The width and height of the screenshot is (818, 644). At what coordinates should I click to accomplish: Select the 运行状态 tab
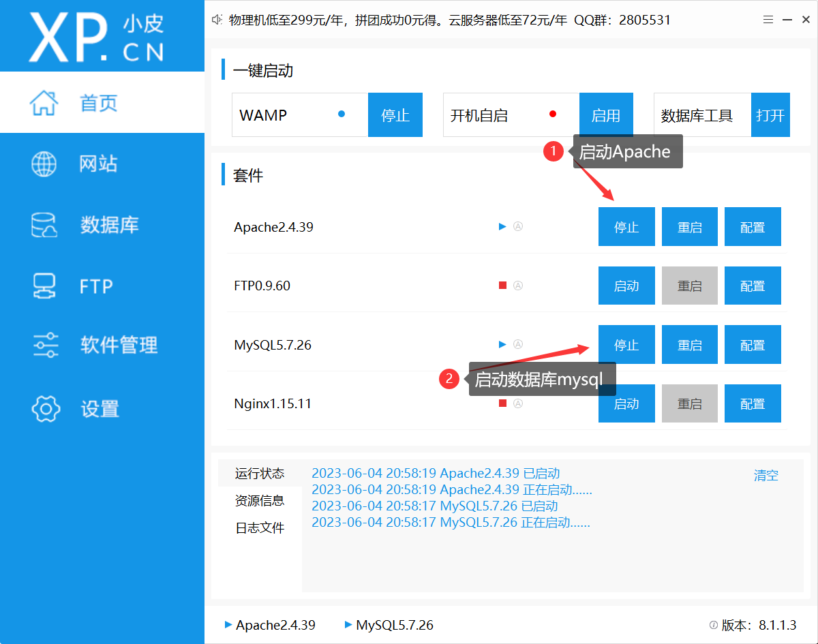(260, 474)
